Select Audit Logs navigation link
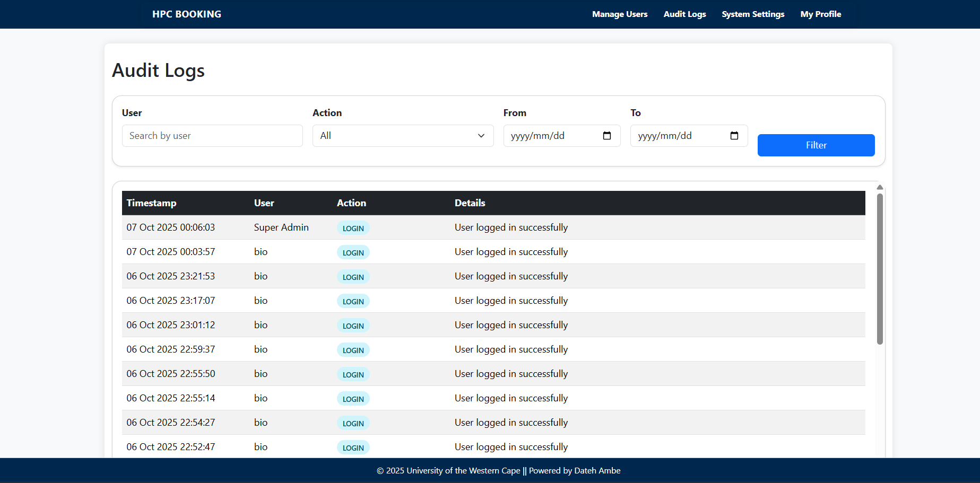The height and width of the screenshot is (483, 980). tap(684, 14)
